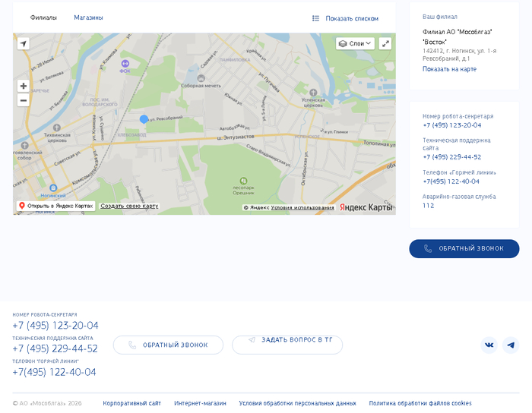Viewport: 532px width, 413px height.
Task: Click Создать свою карту link
Action: pos(129,206)
